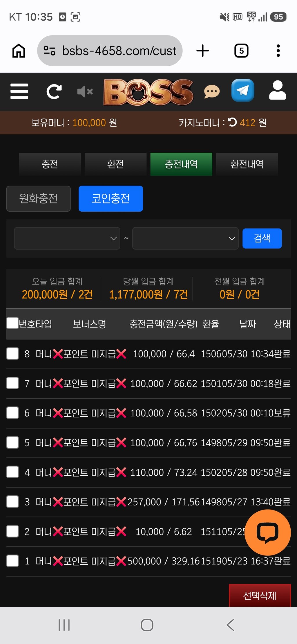Tap the 보유머니 100,000 원 balance
Viewport: 297px width, 644px height.
pyautogui.click(x=74, y=123)
